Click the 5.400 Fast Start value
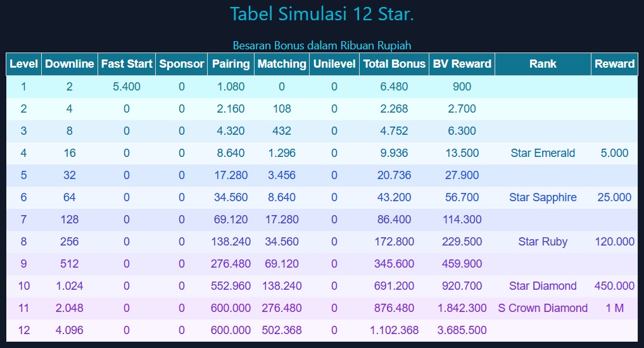Image resolution: width=644 pixels, height=348 pixels. [127, 87]
